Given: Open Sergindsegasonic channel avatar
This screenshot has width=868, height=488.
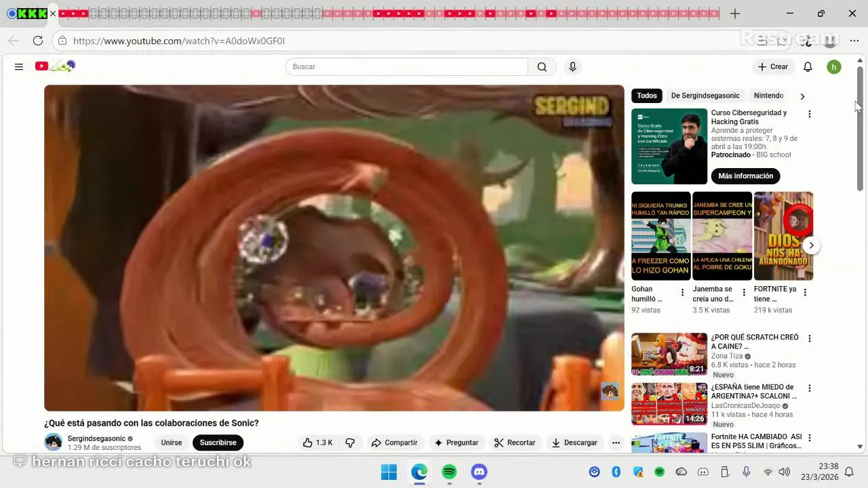Looking at the screenshot, I should click(x=53, y=443).
